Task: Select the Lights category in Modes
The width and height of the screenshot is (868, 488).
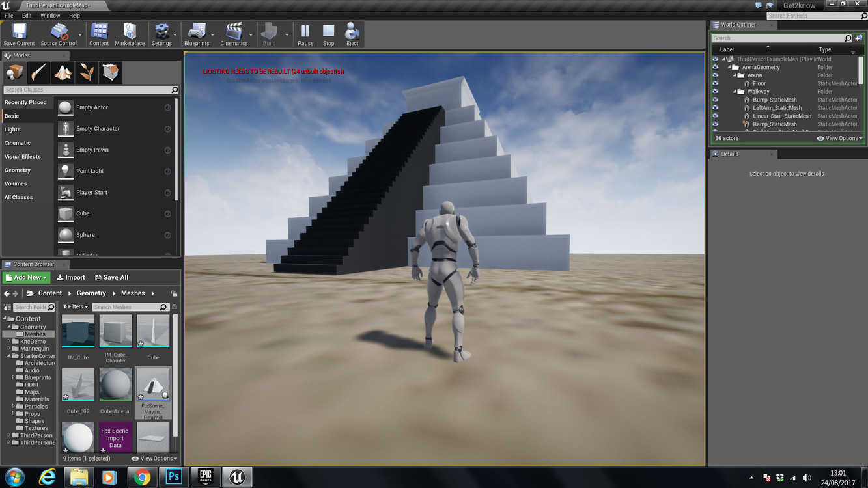Action: (x=12, y=129)
